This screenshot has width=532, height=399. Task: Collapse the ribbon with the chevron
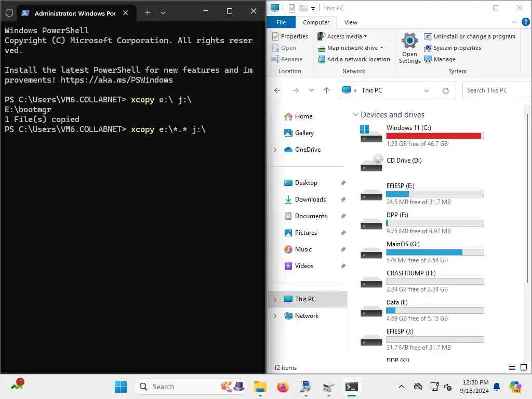click(x=514, y=22)
